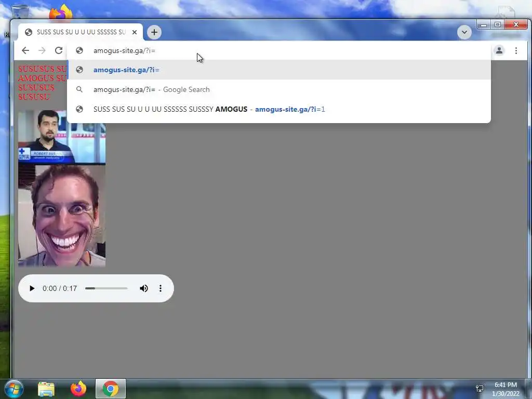Open the Windows Start menu
532x399 pixels.
14,389
